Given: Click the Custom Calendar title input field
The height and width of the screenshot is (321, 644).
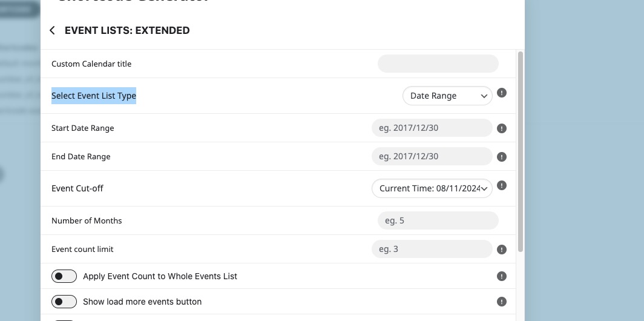Looking at the screenshot, I should point(438,64).
